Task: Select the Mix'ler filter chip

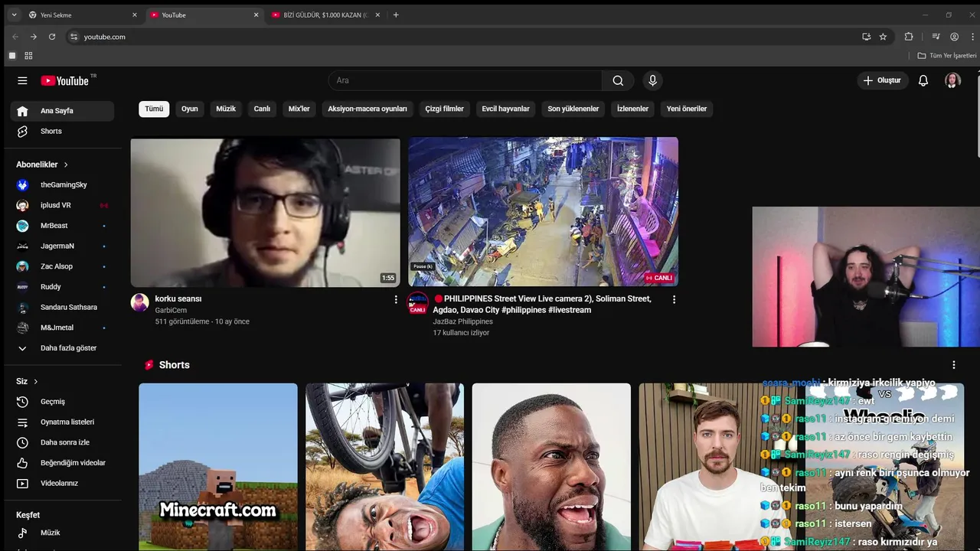Action: [x=299, y=109]
